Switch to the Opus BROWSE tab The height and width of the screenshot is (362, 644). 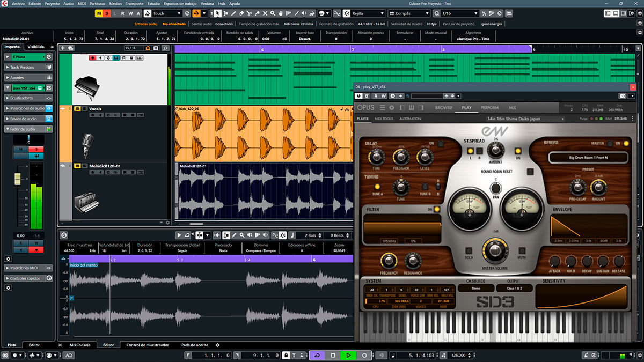tap(443, 108)
